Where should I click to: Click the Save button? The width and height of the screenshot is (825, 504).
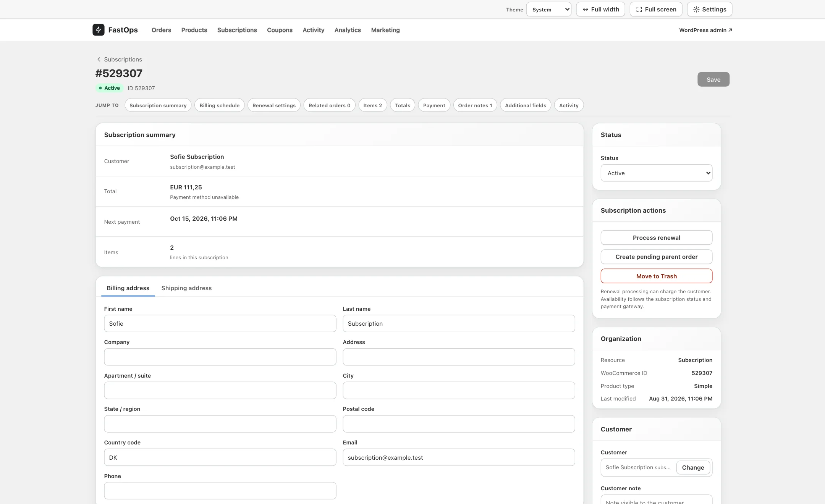713,79
